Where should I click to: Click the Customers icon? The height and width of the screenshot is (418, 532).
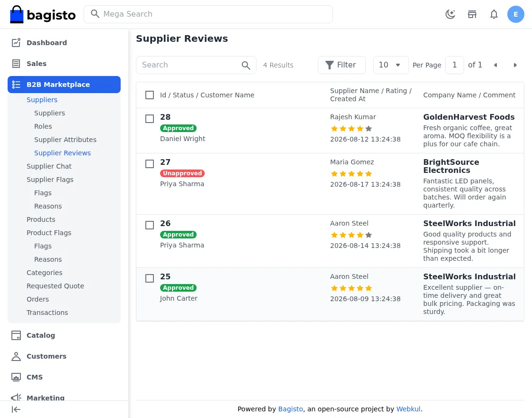(16, 356)
